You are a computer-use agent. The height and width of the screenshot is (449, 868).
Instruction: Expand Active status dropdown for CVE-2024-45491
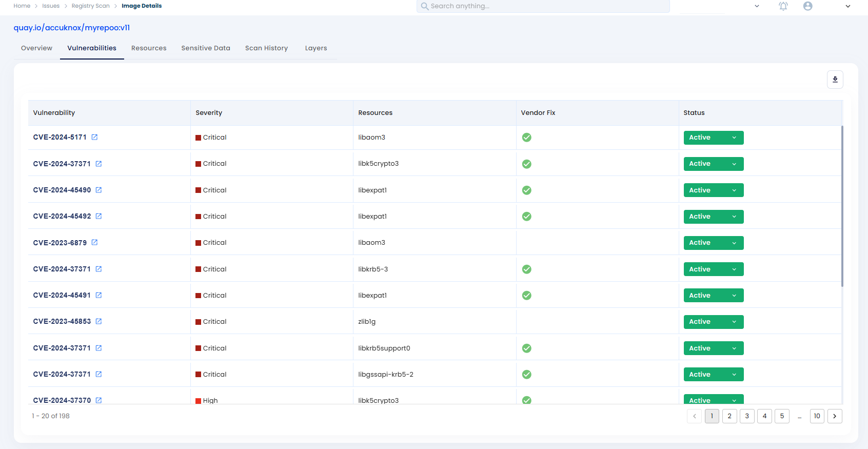713,296
